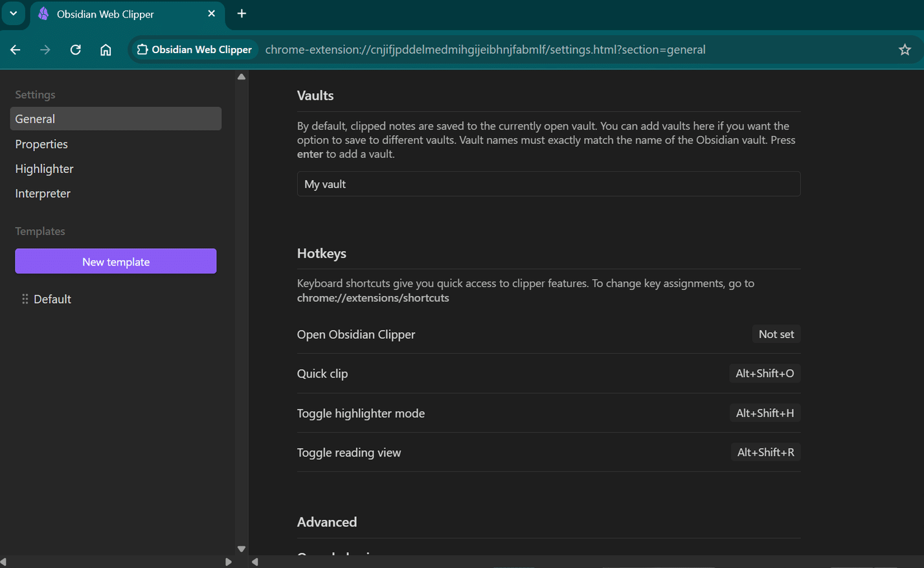Click the Toggle highlighter mode label

[361, 413]
